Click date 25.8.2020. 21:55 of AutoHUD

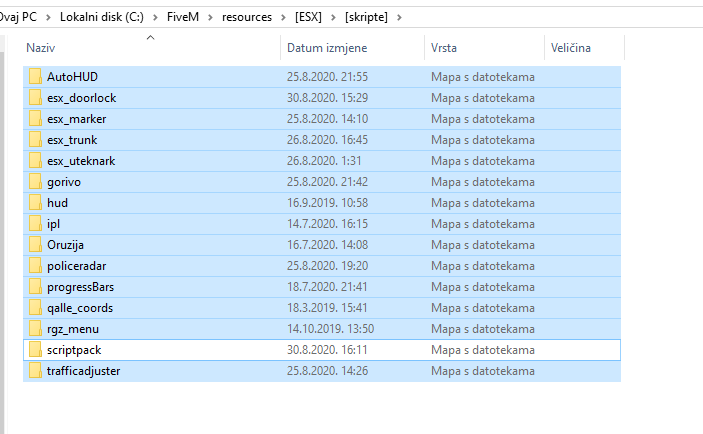[327, 77]
